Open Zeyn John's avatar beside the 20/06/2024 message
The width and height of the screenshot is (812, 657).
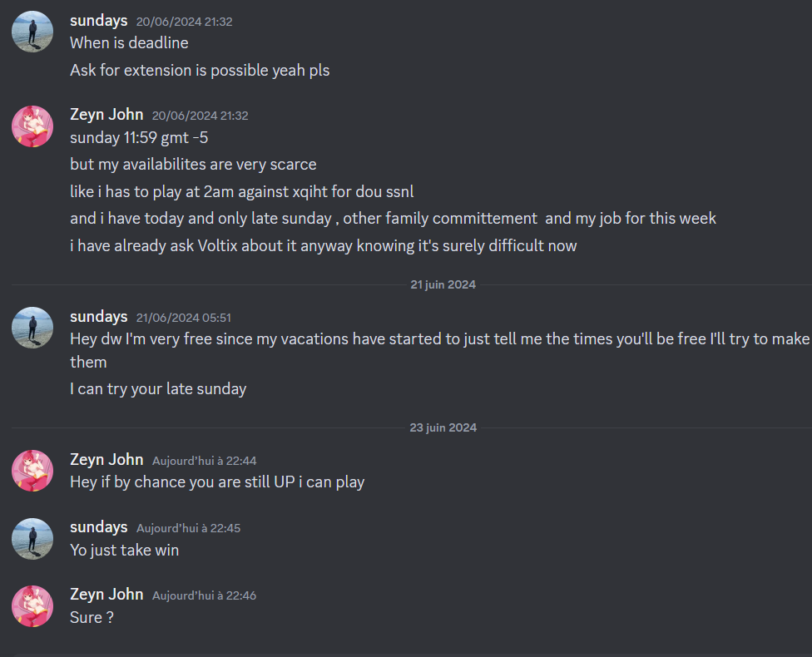click(x=32, y=126)
